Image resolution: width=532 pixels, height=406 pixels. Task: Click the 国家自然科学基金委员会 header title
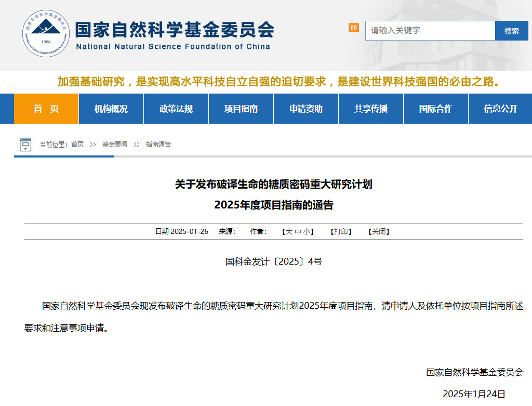pos(175,30)
